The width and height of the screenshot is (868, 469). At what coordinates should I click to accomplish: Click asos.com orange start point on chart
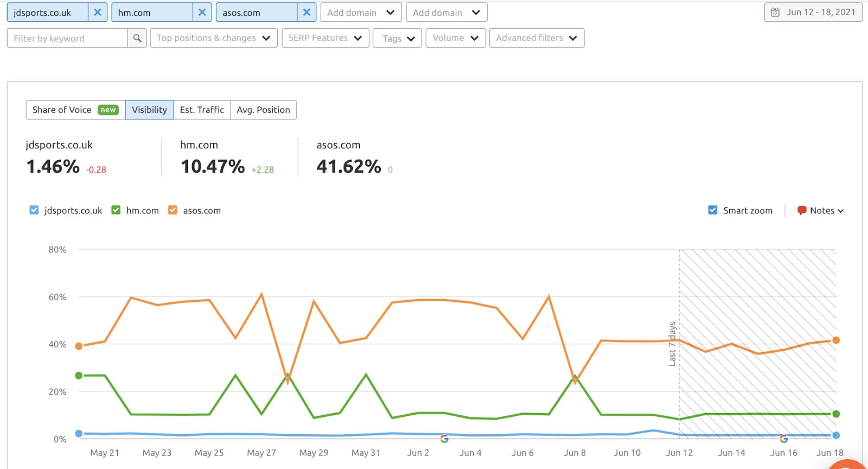pyautogui.click(x=79, y=346)
